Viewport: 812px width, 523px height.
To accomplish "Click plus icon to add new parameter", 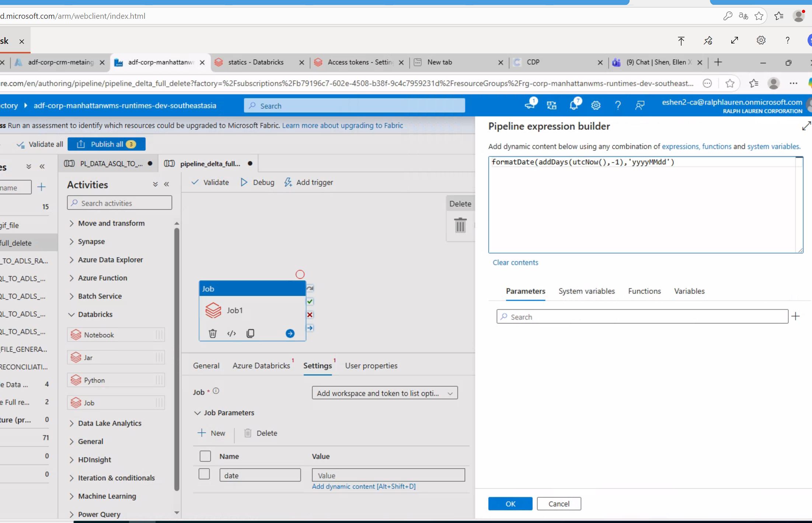I will [x=796, y=316].
